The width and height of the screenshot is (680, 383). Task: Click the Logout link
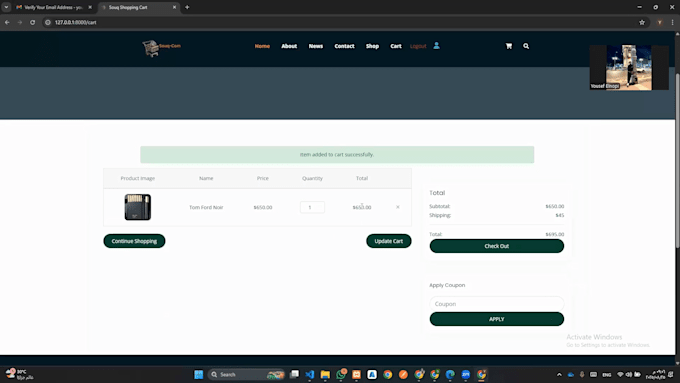(418, 46)
